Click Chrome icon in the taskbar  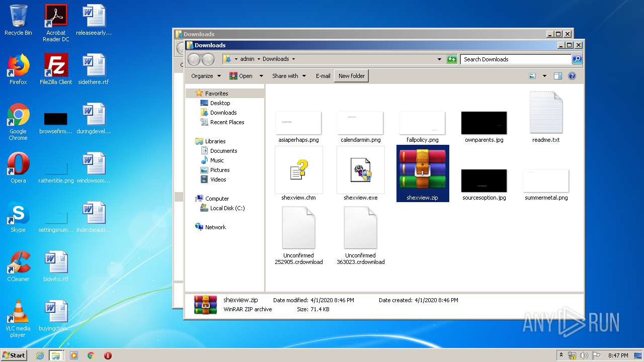coord(91,355)
